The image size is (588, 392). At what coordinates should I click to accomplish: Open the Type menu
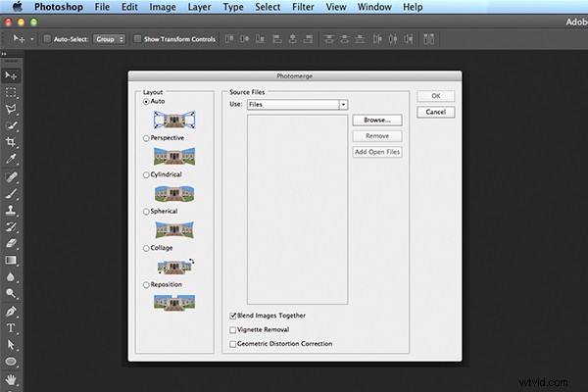coord(233,7)
